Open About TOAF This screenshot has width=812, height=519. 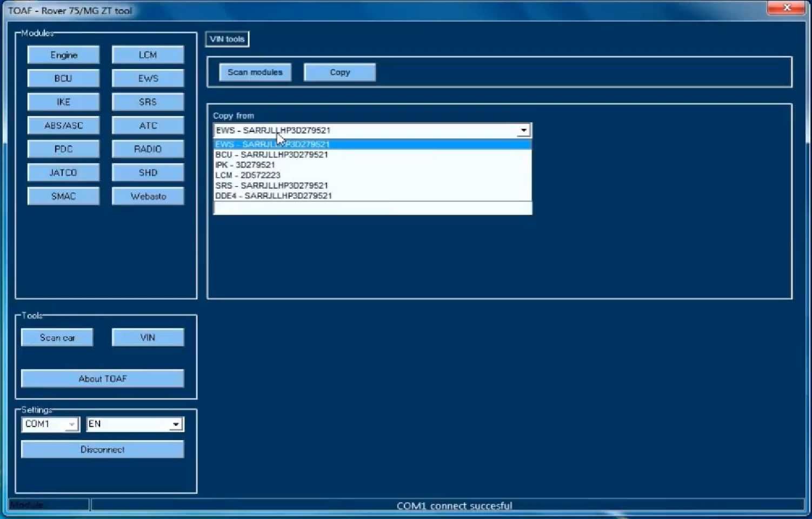pos(102,379)
